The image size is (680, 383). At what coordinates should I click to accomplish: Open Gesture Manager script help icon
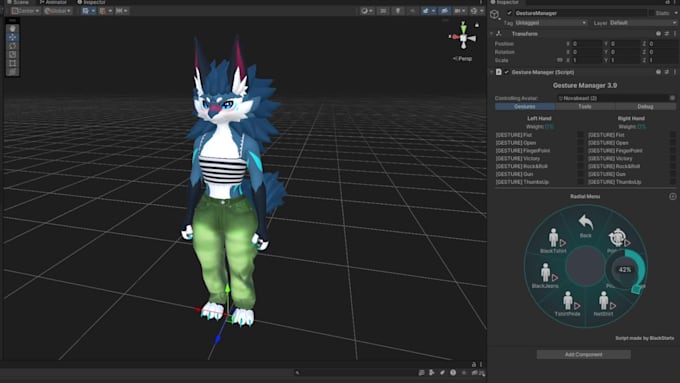tap(658, 72)
